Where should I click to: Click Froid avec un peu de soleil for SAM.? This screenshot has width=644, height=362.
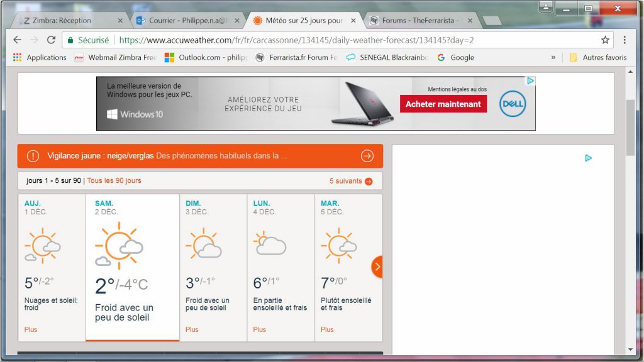click(x=124, y=312)
